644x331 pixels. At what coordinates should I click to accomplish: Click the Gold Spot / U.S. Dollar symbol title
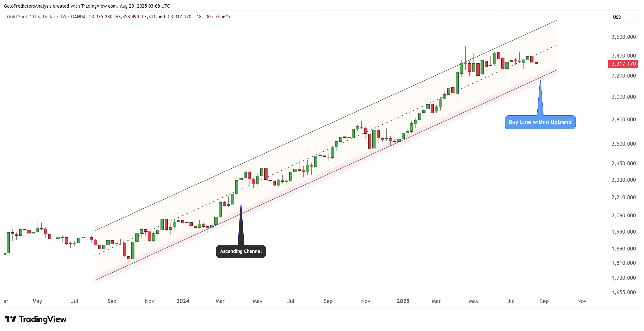pyautogui.click(x=31, y=17)
